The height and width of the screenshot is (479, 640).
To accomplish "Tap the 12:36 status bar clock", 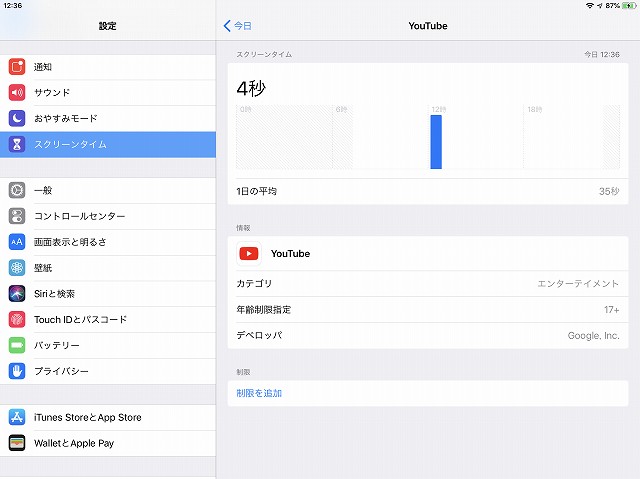I will point(12,5).
